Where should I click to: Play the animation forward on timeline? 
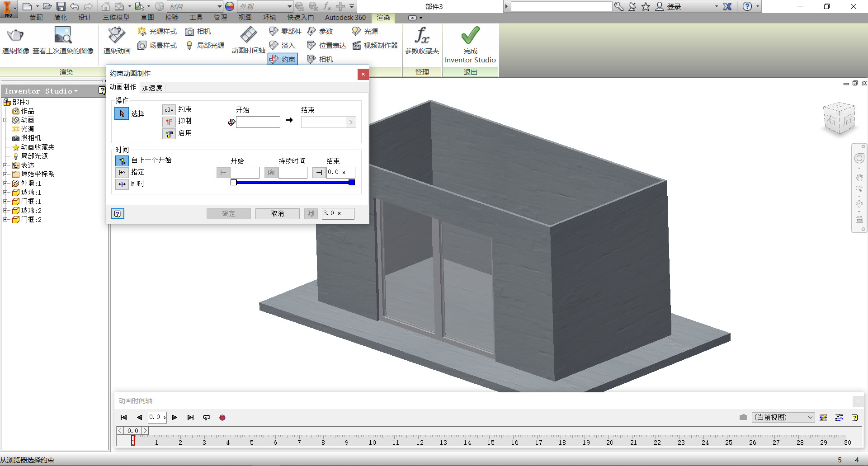point(175,417)
